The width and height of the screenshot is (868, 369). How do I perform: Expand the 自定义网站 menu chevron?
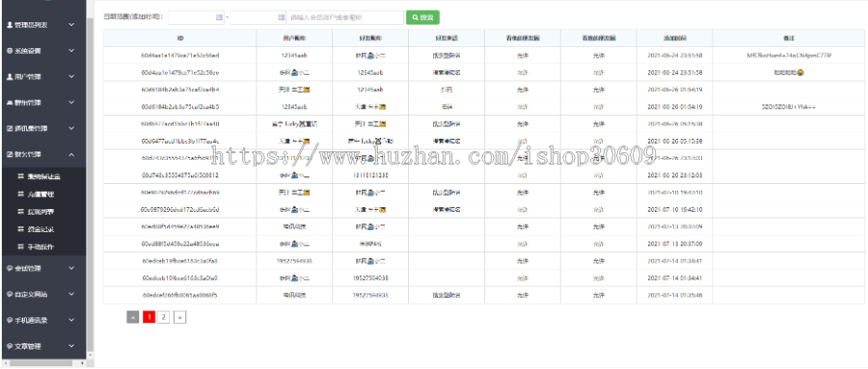pyautogui.click(x=71, y=294)
